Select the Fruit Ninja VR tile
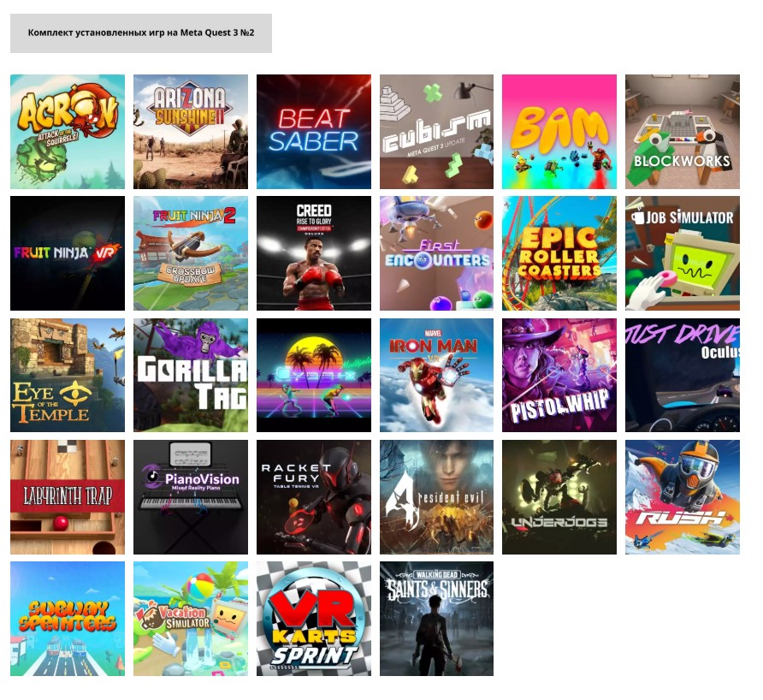 68,253
